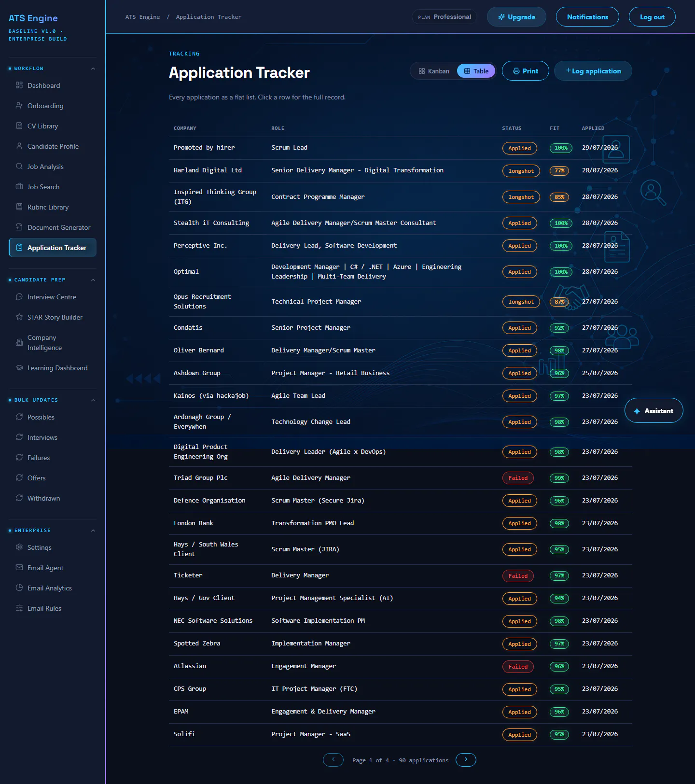Select the Withdrawn bulk update label
This screenshot has height=784, width=695.
(x=44, y=498)
